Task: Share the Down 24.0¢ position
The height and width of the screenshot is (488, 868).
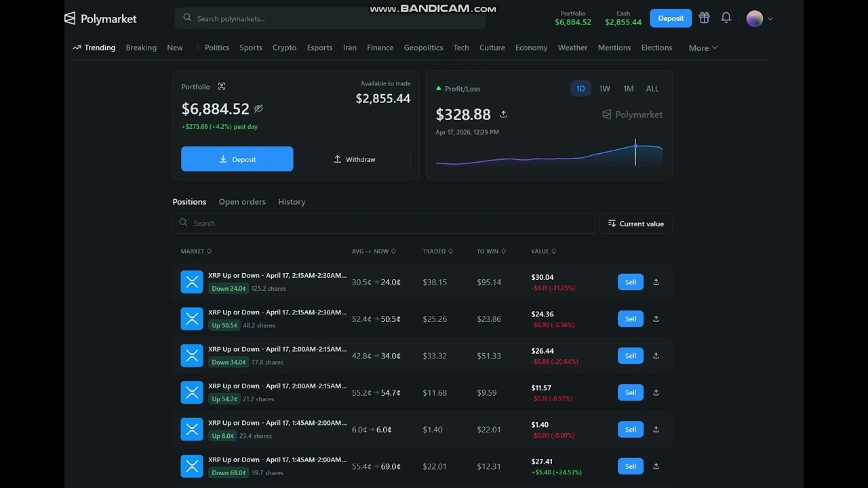Action: tap(656, 282)
